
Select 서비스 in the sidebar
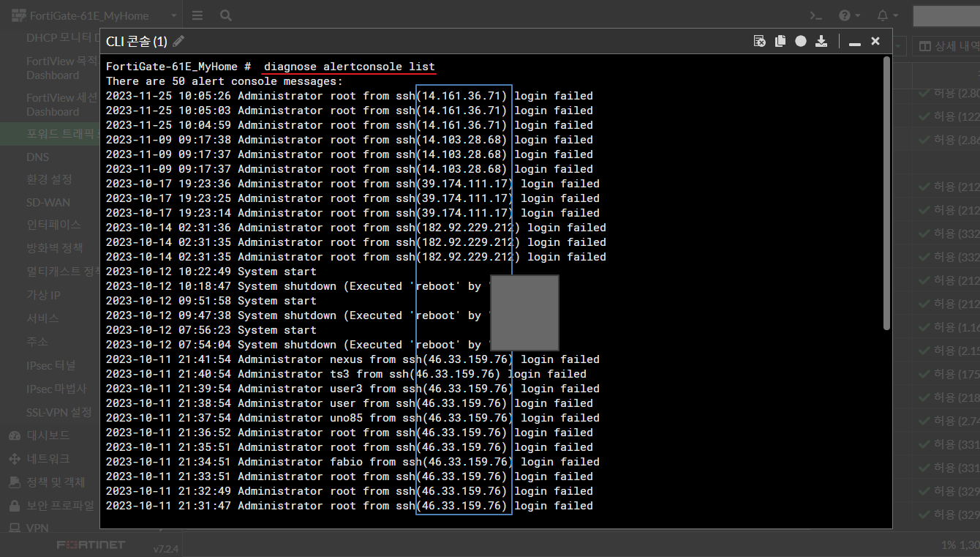pyautogui.click(x=42, y=318)
